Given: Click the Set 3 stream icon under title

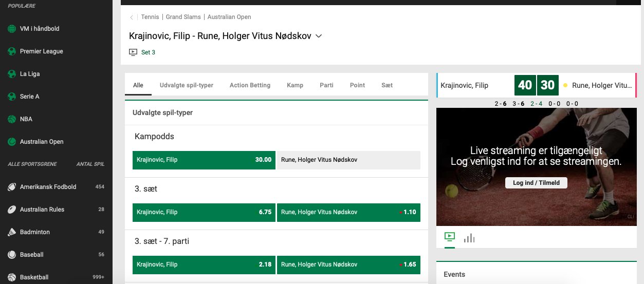Looking at the screenshot, I should click(x=133, y=52).
